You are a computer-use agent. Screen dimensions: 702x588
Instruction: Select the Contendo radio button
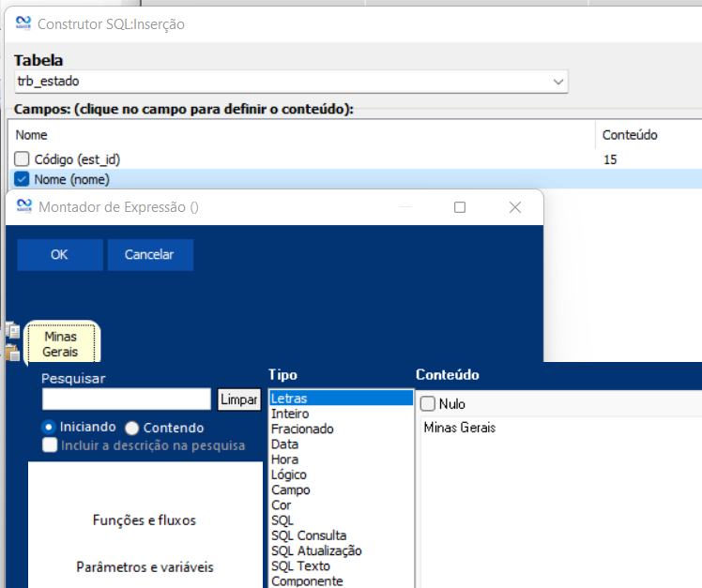[x=131, y=427]
